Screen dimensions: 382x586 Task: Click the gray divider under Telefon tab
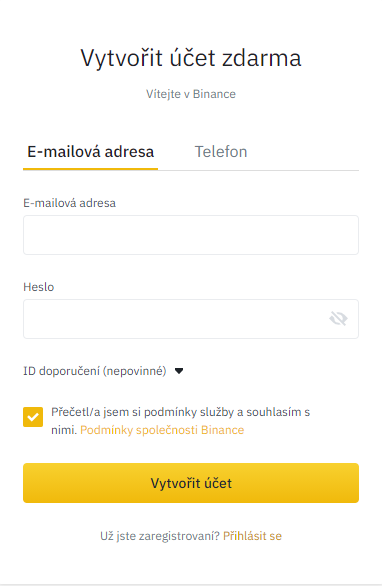258,170
